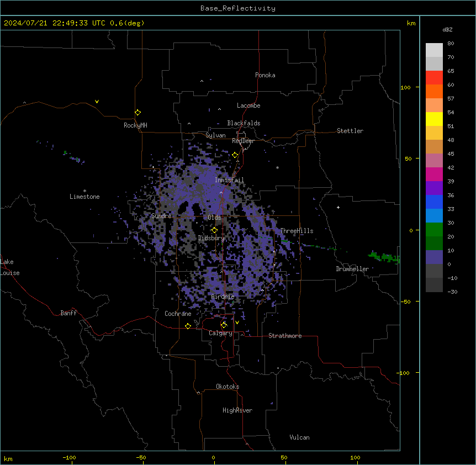Click the Drumheller town label
Screen dimensions: 476x465
[x=352, y=269]
